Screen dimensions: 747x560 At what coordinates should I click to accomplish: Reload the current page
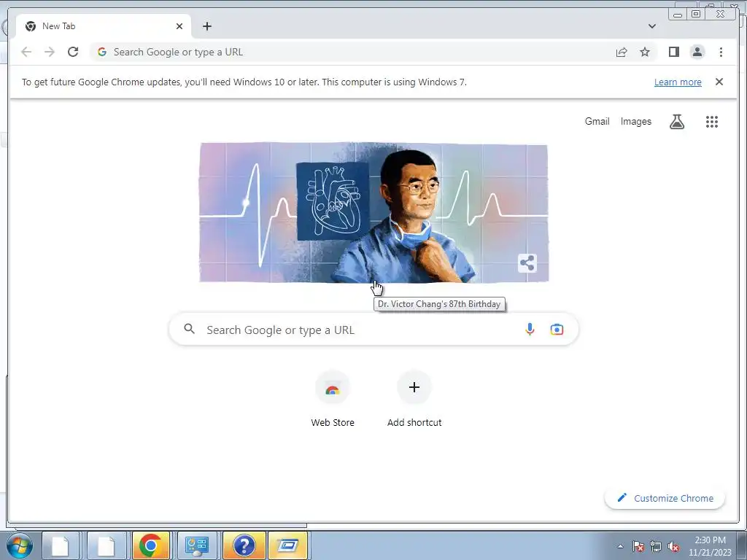[x=73, y=52]
